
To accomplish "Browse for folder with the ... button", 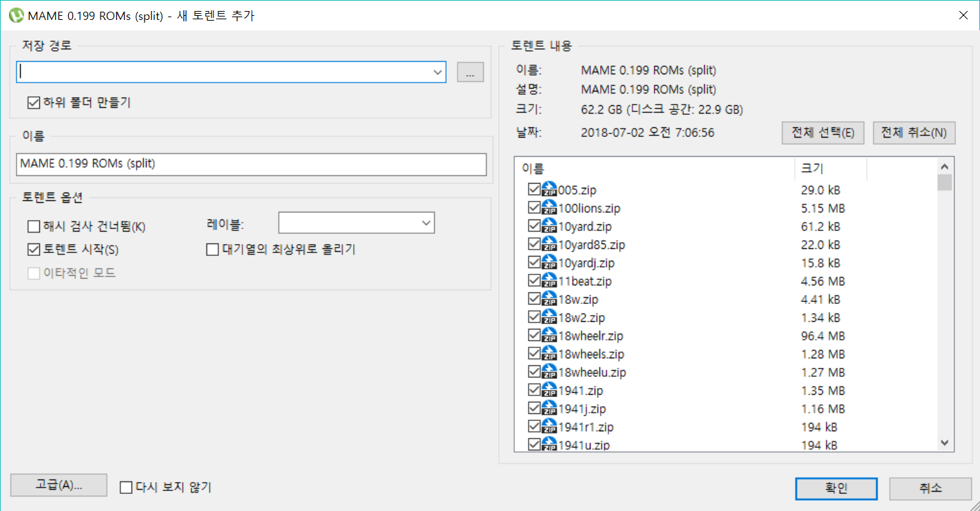I will [x=471, y=72].
